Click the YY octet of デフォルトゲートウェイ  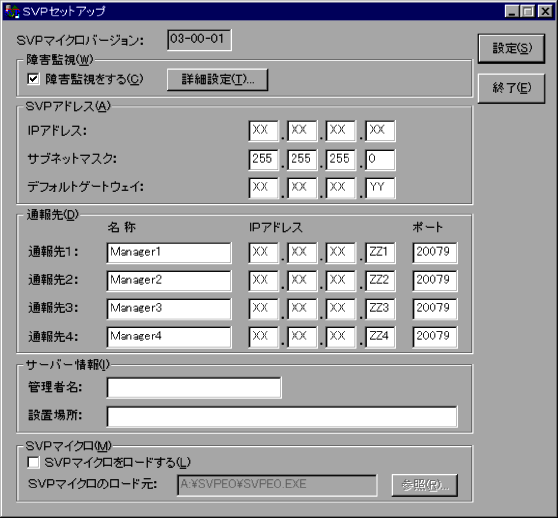[x=380, y=188]
